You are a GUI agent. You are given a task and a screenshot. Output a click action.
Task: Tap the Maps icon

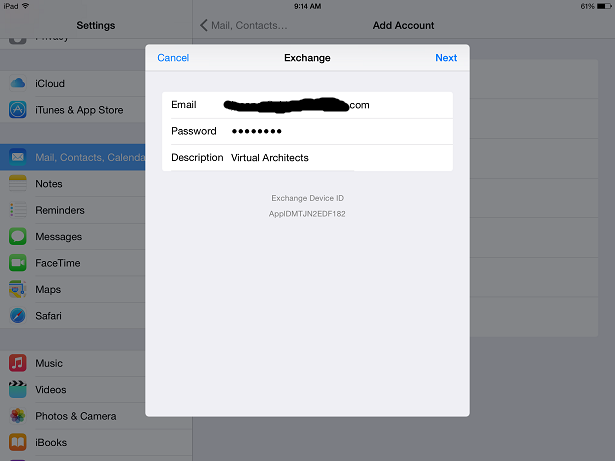18,289
